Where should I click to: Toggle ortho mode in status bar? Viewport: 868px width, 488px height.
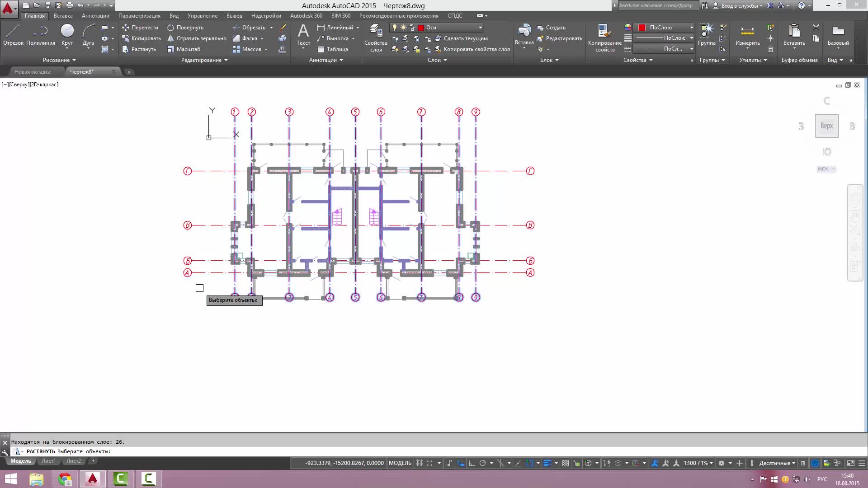472,463
